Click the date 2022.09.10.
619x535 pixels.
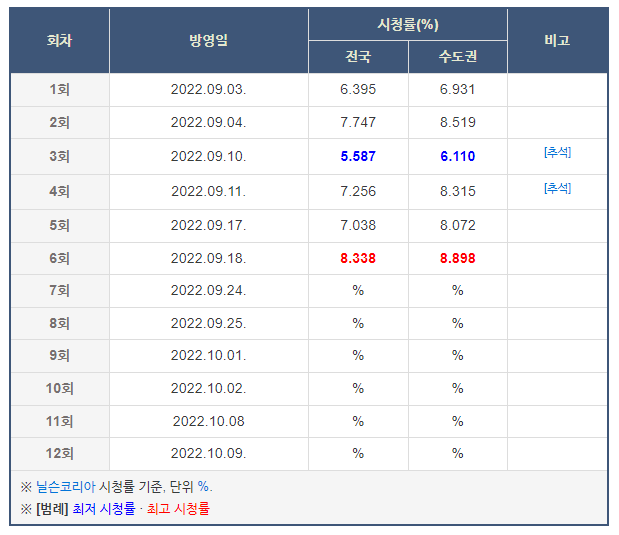[208, 156]
